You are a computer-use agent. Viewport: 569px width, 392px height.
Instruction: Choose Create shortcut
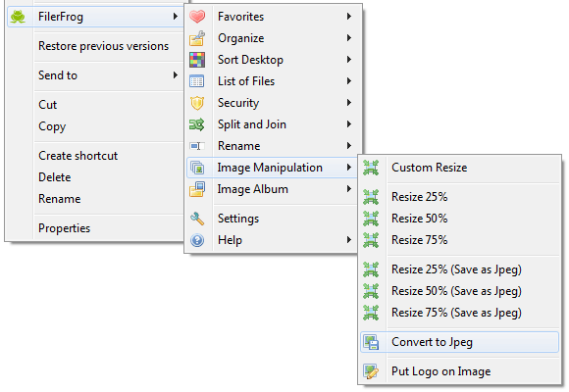(x=95, y=156)
